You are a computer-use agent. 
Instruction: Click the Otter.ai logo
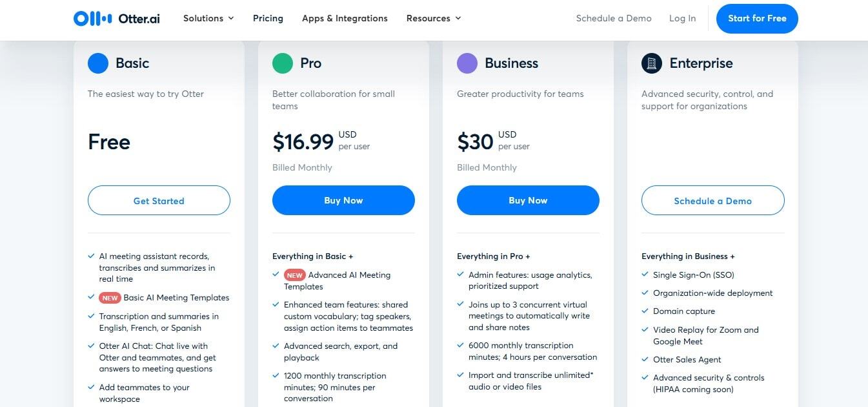tap(117, 18)
